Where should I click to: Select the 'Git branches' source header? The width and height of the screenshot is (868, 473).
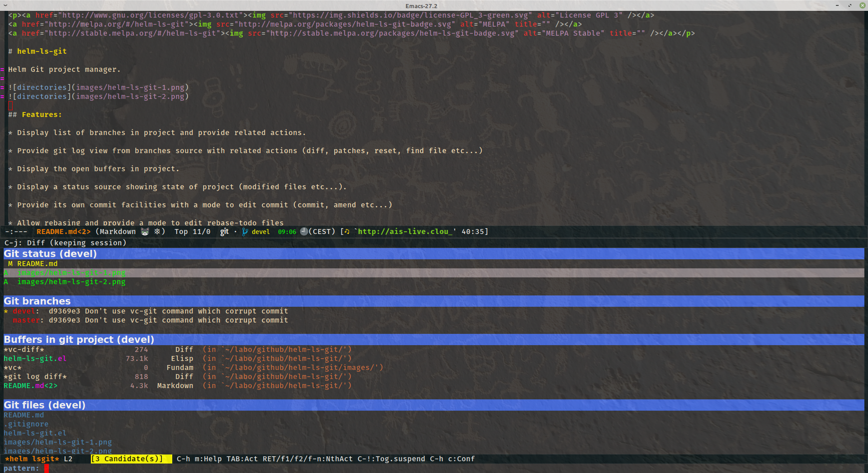click(x=434, y=301)
